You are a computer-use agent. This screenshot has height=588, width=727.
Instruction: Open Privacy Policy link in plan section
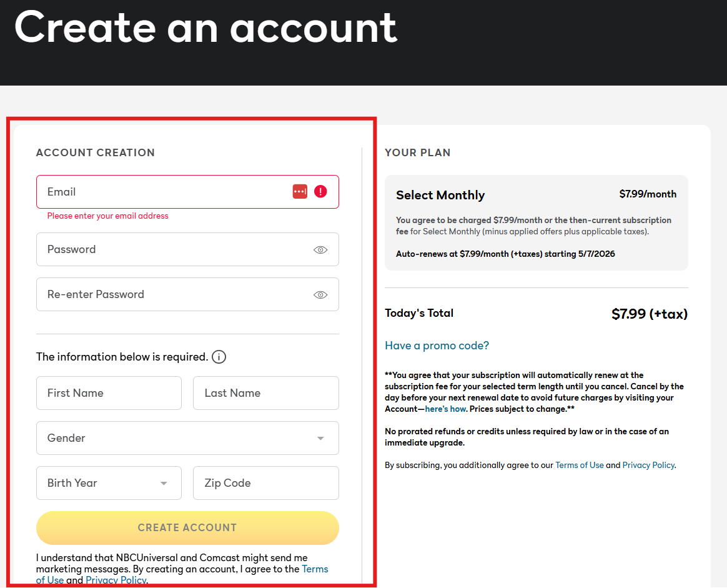pyautogui.click(x=648, y=465)
